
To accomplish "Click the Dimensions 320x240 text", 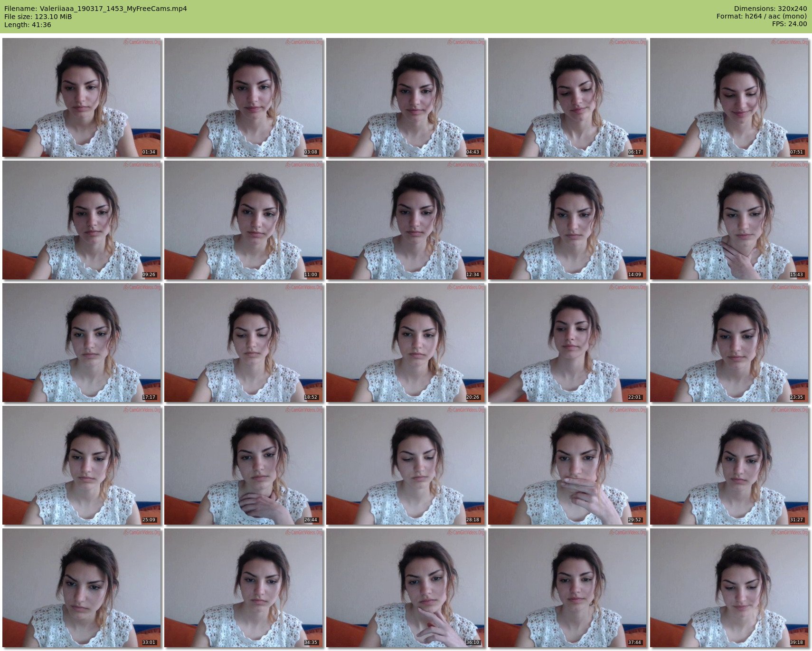I will [770, 9].
